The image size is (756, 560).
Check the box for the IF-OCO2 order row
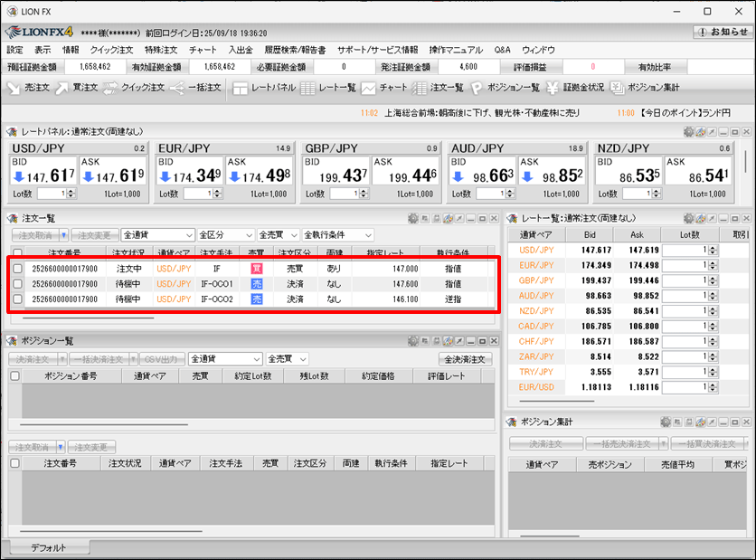pyautogui.click(x=17, y=299)
